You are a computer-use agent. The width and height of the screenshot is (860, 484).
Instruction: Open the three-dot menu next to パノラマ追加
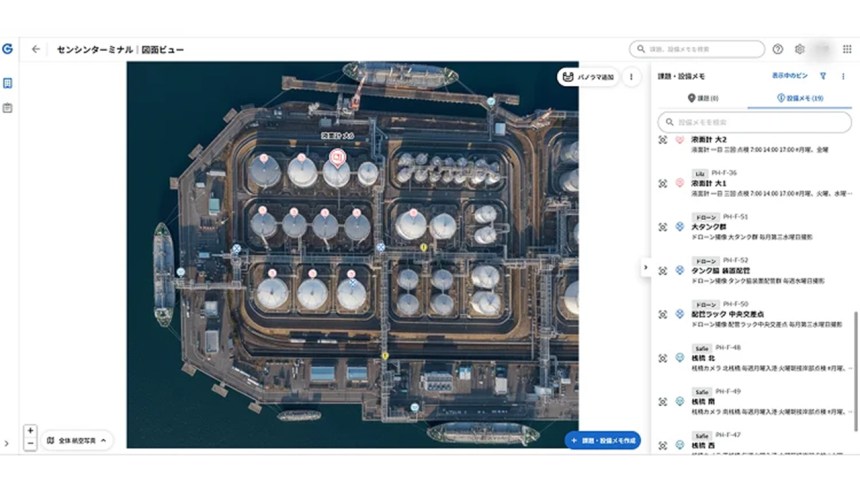pyautogui.click(x=631, y=77)
